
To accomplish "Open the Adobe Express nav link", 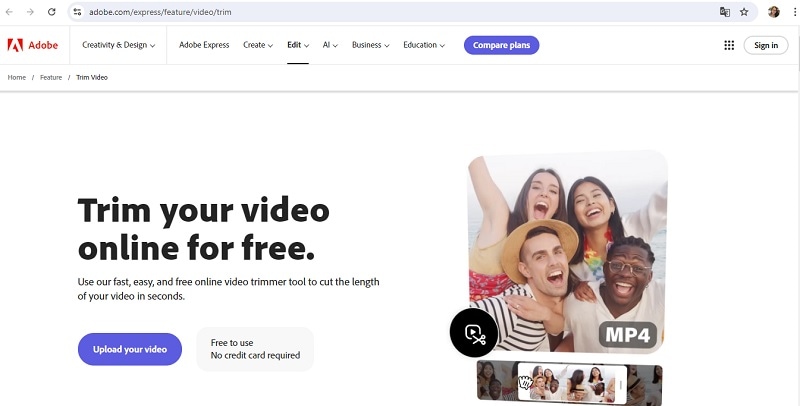I will pyautogui.click(x=204, y=45).
